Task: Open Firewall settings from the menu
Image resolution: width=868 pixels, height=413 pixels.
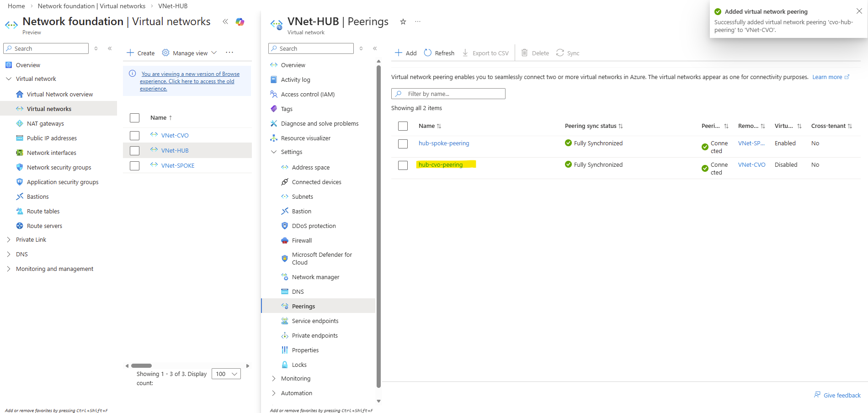Action: 302,241
